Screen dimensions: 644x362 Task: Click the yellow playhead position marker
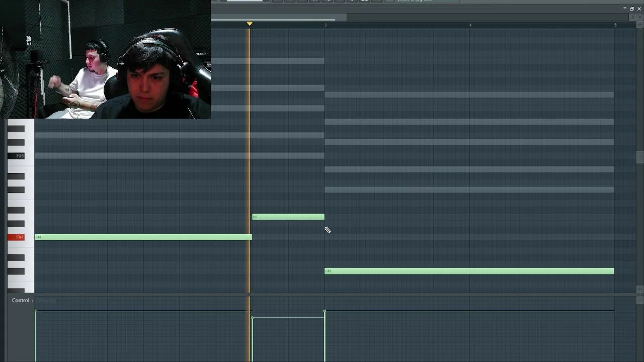click(250, 24)
